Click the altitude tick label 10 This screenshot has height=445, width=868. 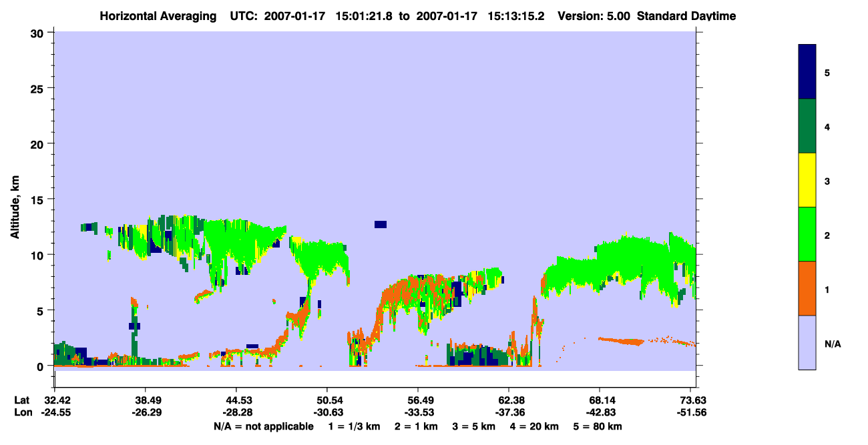[x=39, y=255]
